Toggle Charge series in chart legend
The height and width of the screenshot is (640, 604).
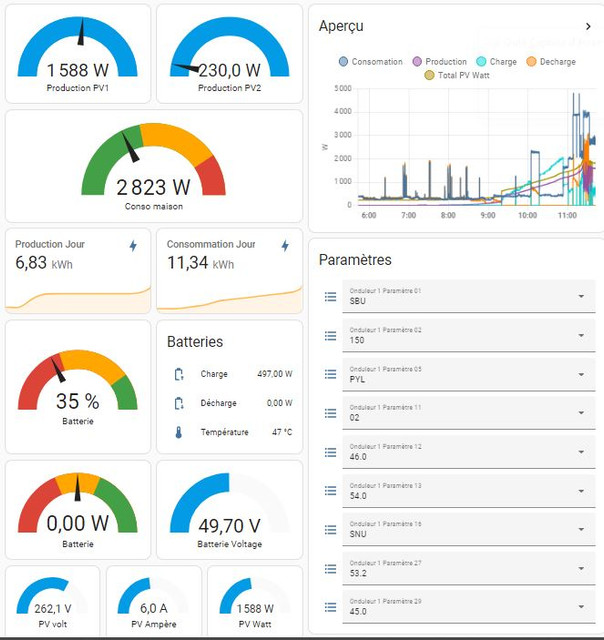click(496, 62)
